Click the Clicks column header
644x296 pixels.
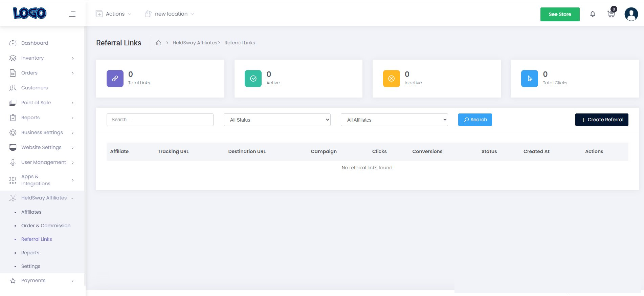(x=379, y=151)
